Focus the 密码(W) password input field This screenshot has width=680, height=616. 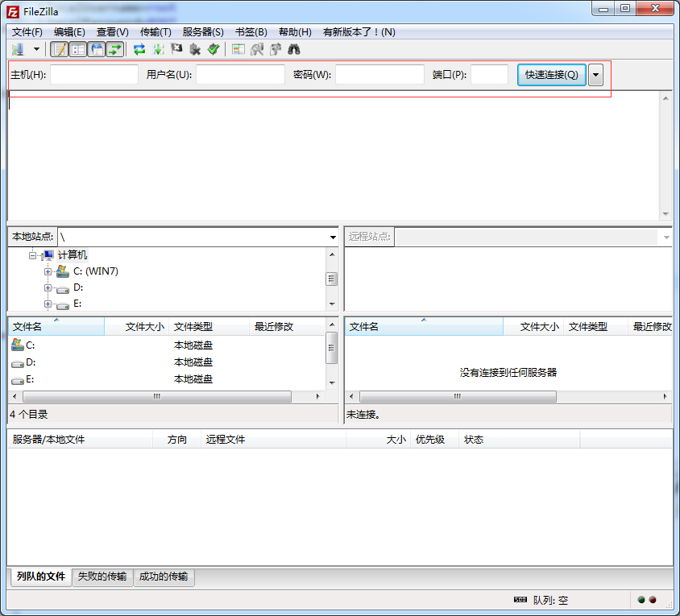pos(380,75)
